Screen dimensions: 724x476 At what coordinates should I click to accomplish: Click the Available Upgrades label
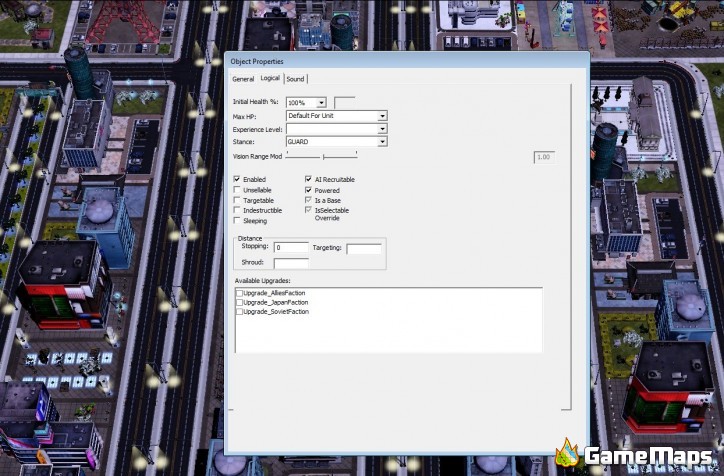262,281
